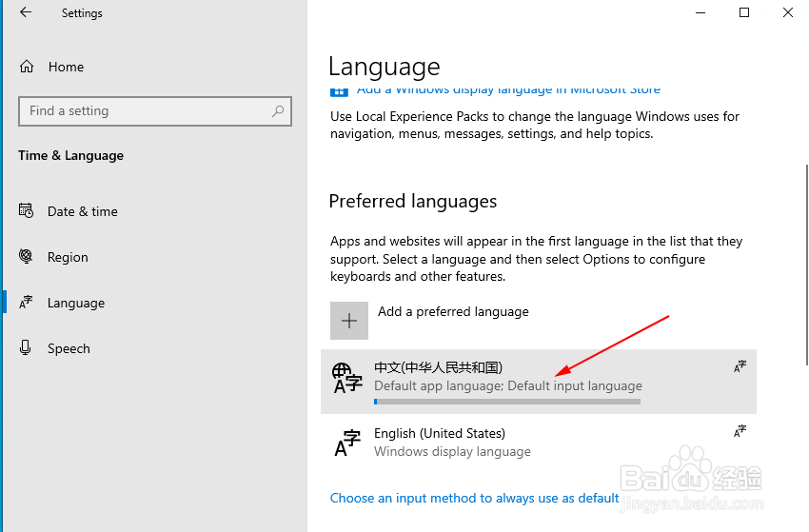Open Speech settings page
Image resolution: width=809 pixels, height=532 pixels.
pyautogui.click(x=69, y=349)
